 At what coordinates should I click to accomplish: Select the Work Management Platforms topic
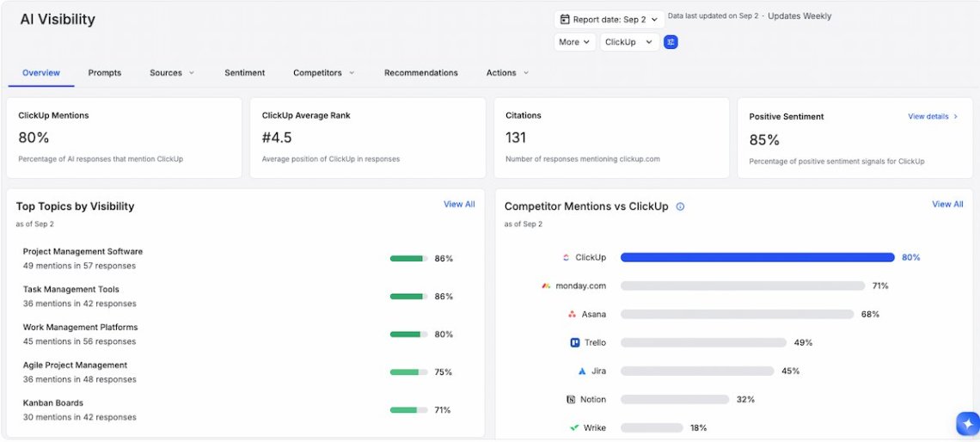click(x=80, y=327)
